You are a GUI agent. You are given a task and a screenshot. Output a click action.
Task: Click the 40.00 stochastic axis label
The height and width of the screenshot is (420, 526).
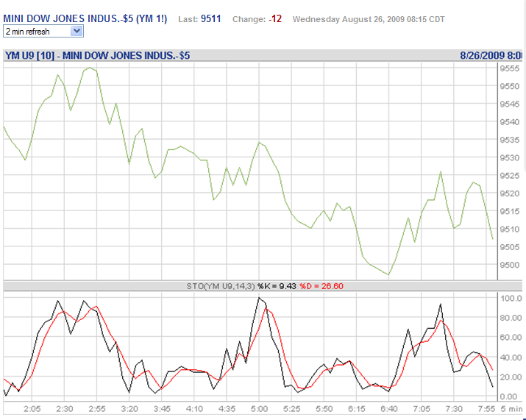click(x=511, y=357)
